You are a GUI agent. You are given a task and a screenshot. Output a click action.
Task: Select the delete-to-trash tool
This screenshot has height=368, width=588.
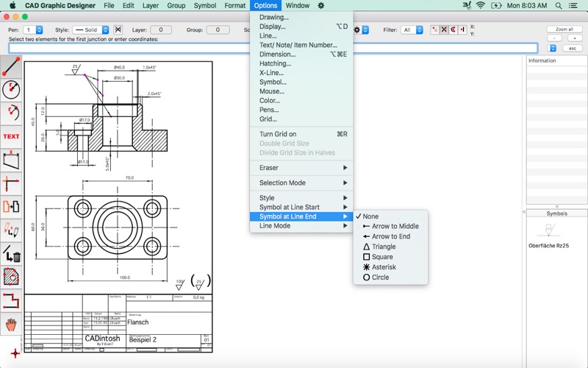point(11,253)
